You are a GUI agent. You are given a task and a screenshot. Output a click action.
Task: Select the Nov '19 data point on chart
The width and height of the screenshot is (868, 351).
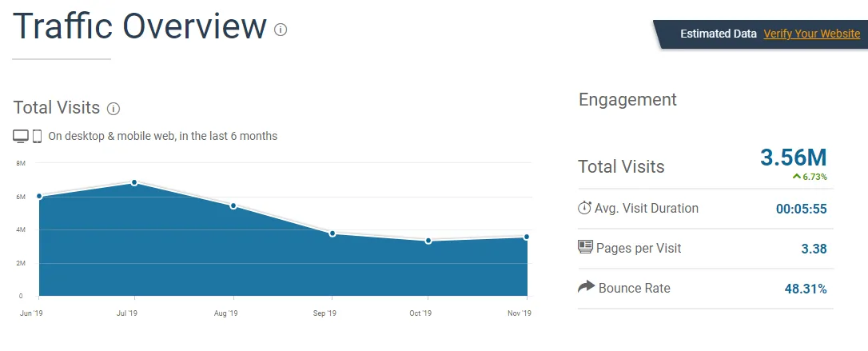[527, 237]
